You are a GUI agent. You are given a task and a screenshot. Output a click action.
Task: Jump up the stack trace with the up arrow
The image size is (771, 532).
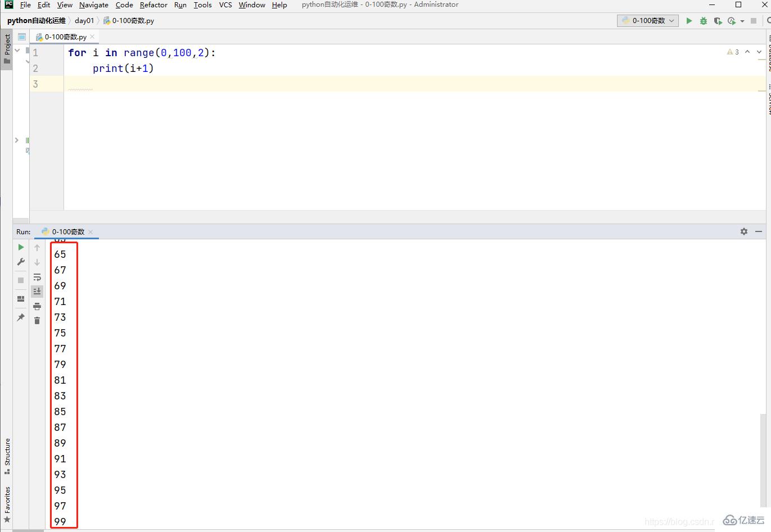37,248
